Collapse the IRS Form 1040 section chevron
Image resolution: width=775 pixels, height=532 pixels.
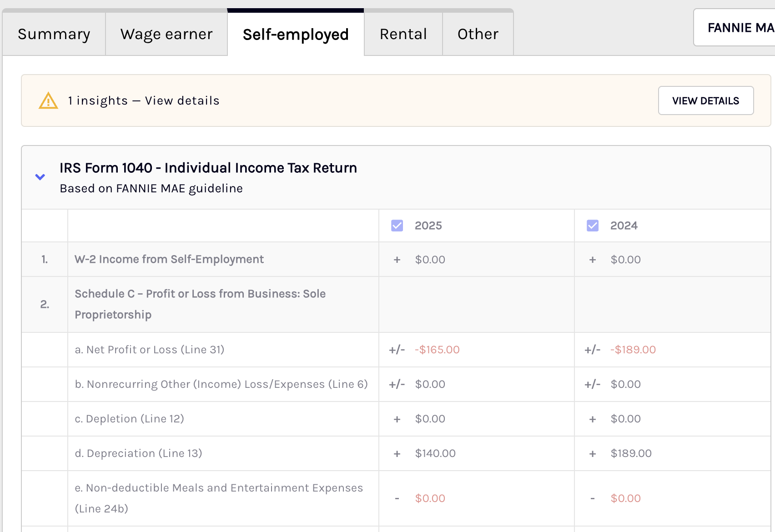tap(40, 177)
